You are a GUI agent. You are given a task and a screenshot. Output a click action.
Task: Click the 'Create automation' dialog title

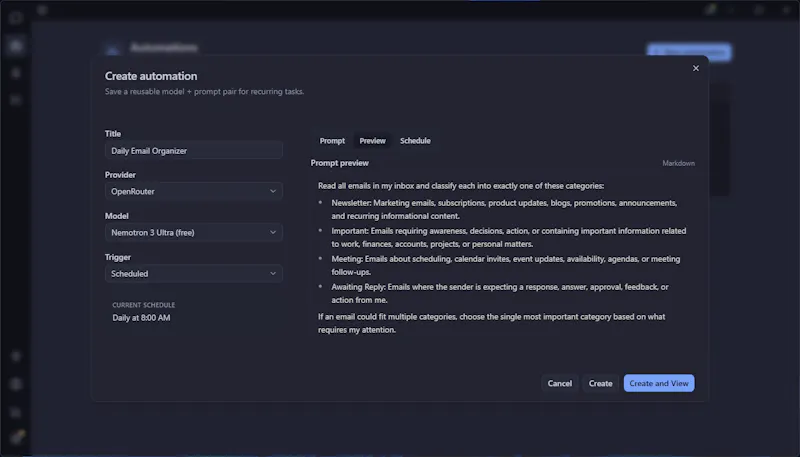[151, 76]
